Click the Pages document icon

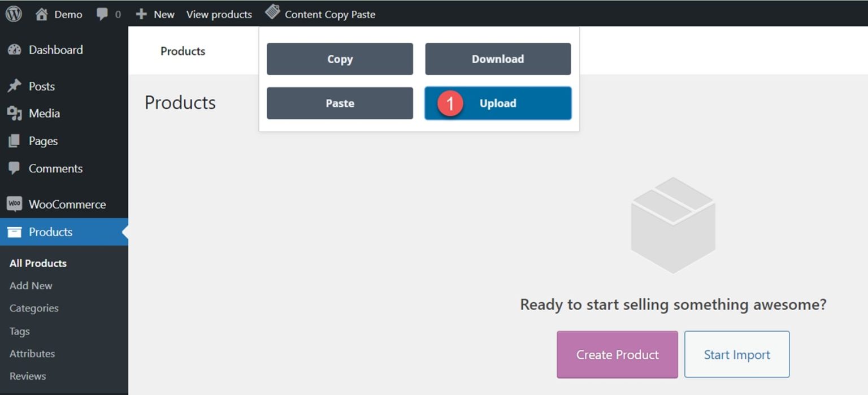[x=14, y=141]
